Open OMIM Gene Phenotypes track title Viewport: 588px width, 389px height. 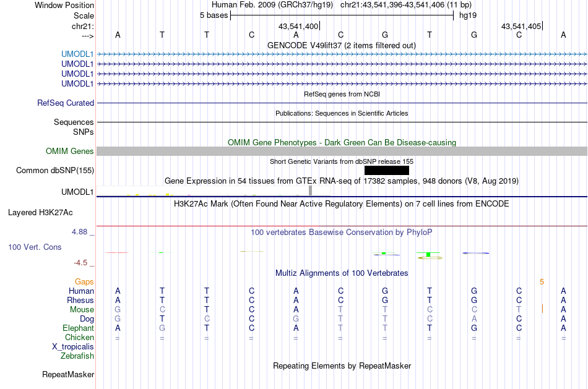click(342, 142)
